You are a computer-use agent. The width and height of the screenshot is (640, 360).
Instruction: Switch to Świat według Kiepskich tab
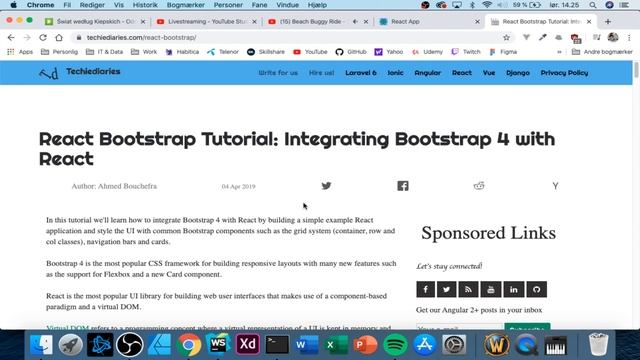point(95,22)
